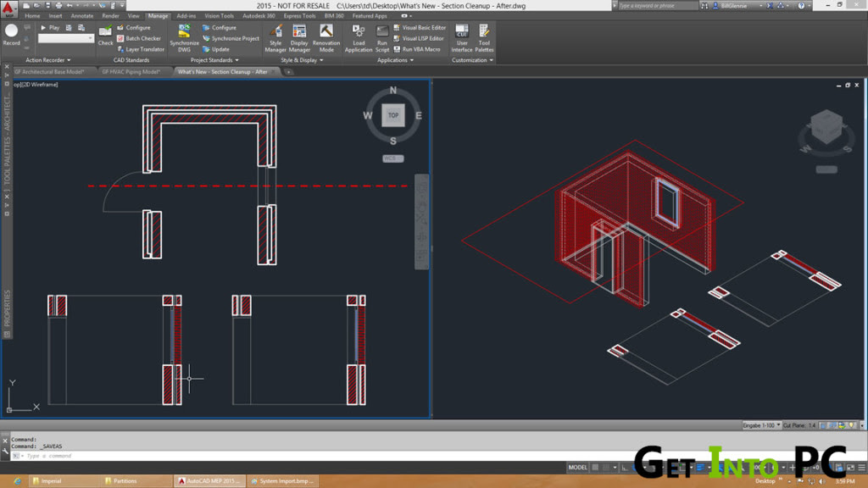Expand the Applications panel
The width and height of the screenshot is (868, 488).
(x=395, y=60)
